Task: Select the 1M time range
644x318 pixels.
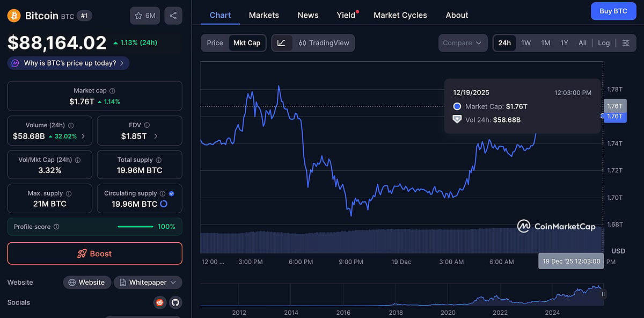Action: 545,43
